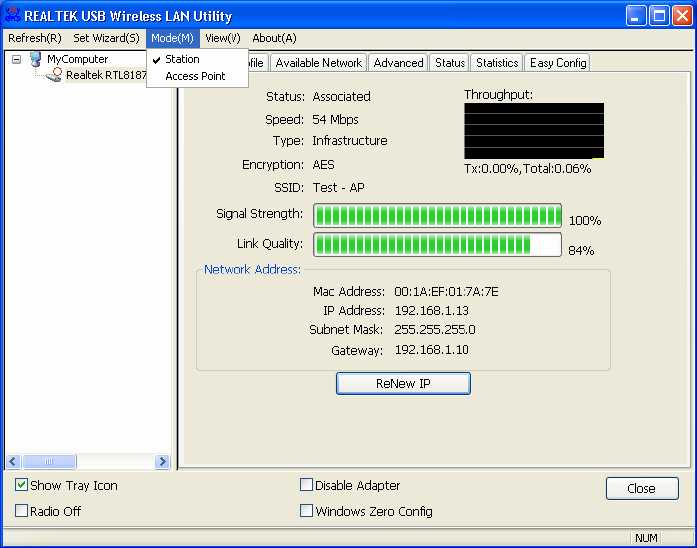
Task: Click the IP Address value 192.168.1.13
Action: (432, 311)
